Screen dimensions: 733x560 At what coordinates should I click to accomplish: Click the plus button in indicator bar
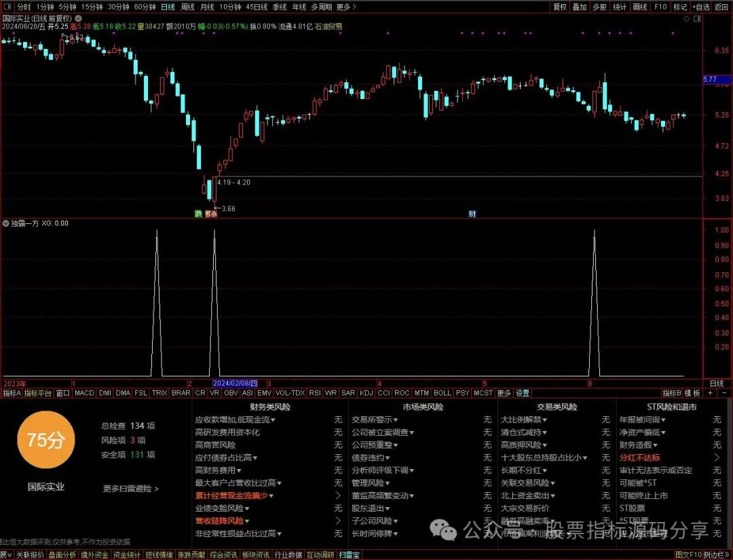[711, 393]
